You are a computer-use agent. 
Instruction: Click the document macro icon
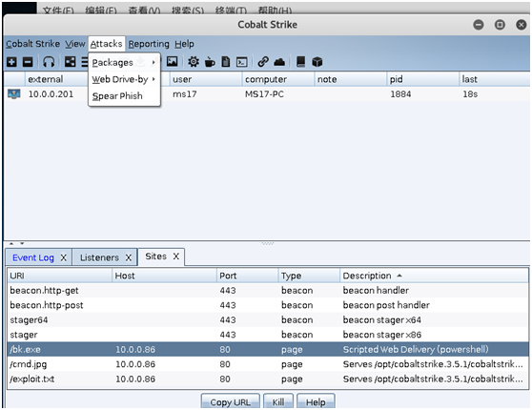[x=226, y=62]
